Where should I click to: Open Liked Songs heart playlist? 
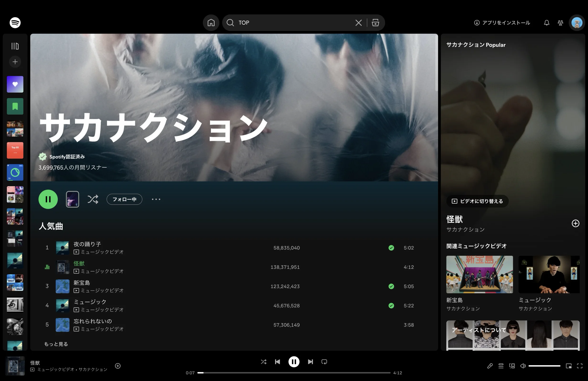point(15,84)
